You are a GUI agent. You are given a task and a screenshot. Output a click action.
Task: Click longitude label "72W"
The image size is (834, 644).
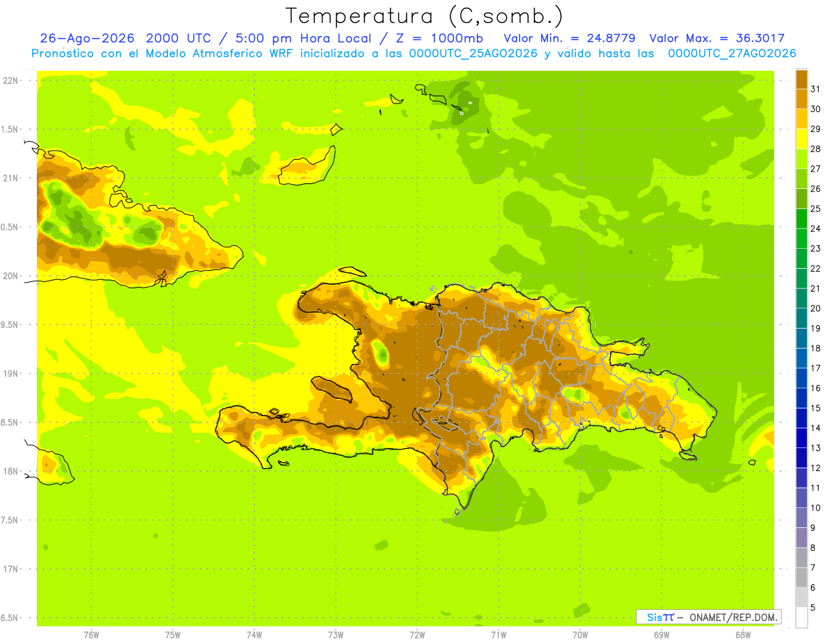(x=417, y=635)
